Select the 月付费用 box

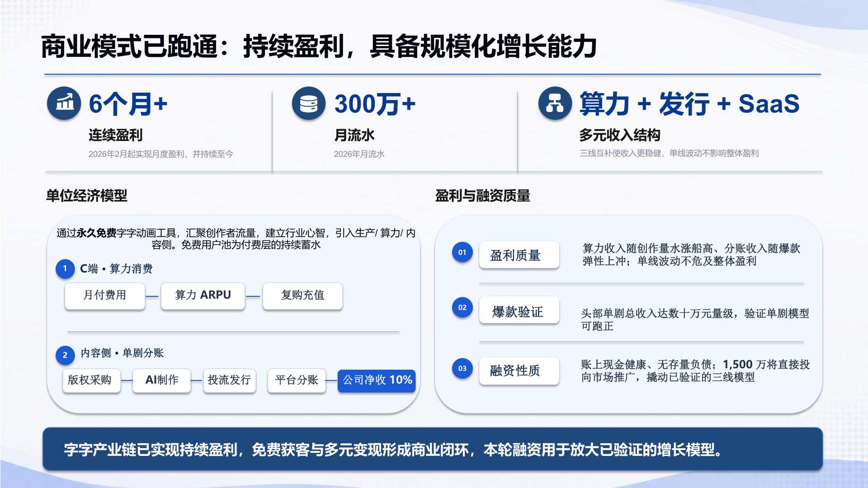coord(105,296)
